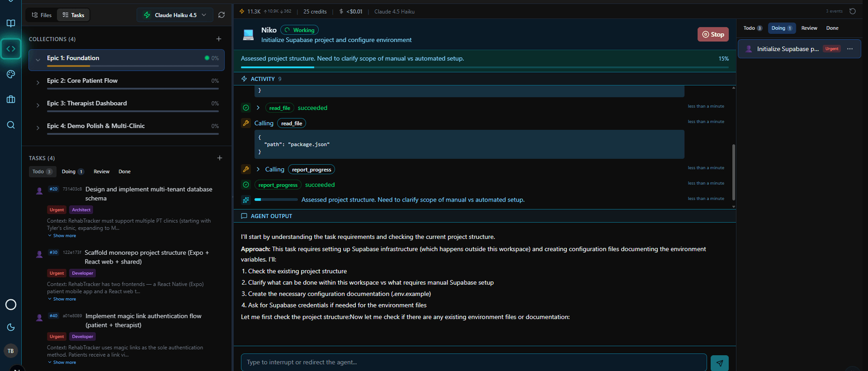Click the sparkle icon beside progress message
The width and height of the screenshot is (868, 371).
tap(246, 200)
